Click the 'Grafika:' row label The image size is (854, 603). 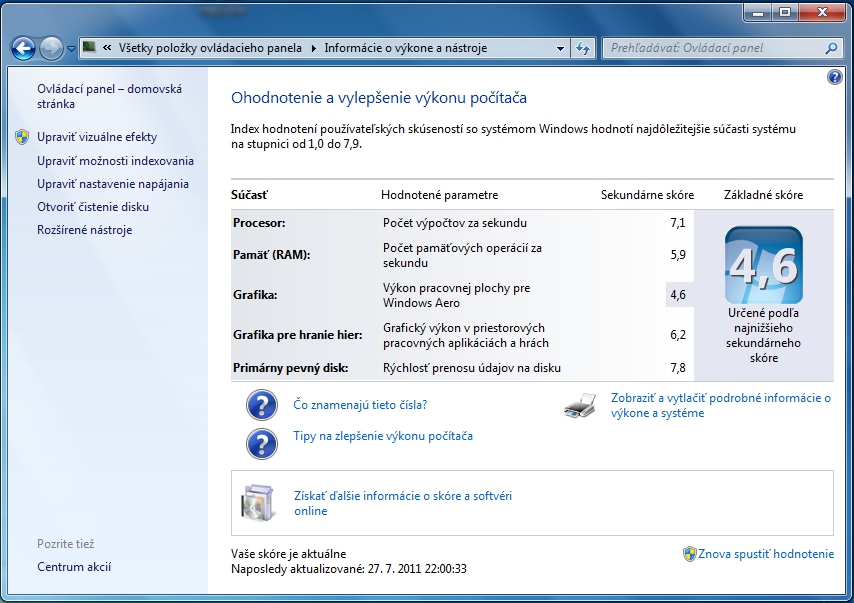[x=255, y=295]
